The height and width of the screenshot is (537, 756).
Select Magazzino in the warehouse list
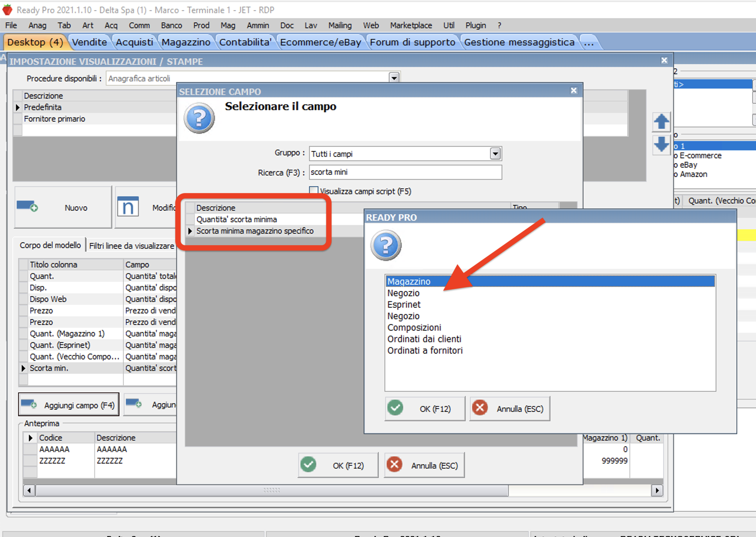tap(550, 281)
